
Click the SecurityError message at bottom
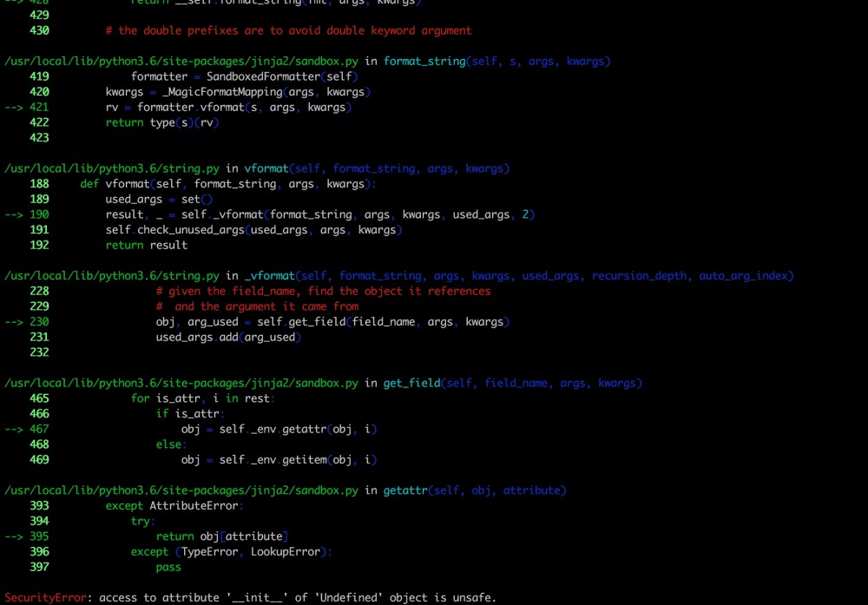click(x=250, y=598)
